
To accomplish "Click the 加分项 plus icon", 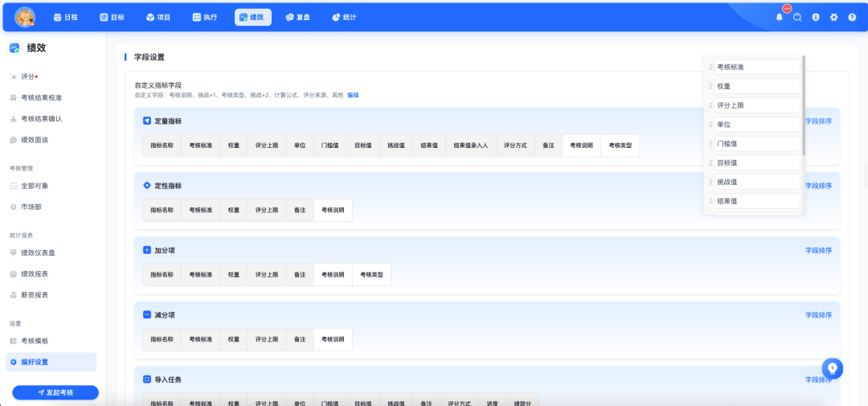I will click(x=146, y=250).
